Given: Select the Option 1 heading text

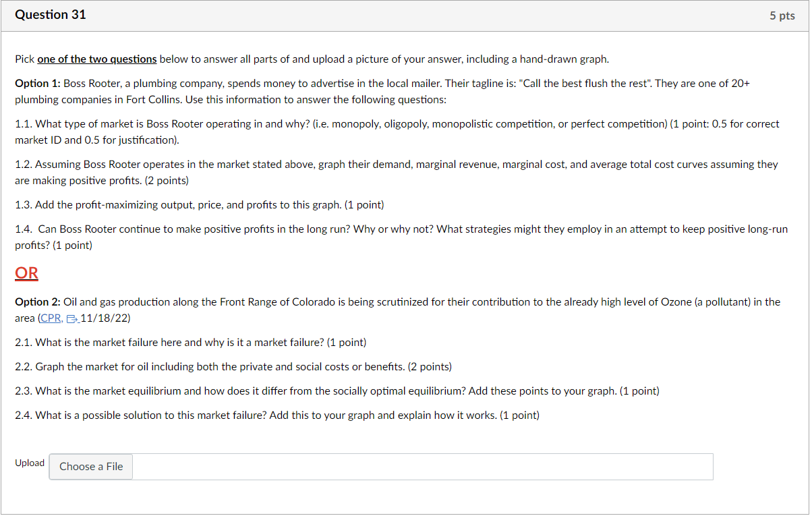Looking at the screenshot, I should pyautogui.click(x=36, y=83).
